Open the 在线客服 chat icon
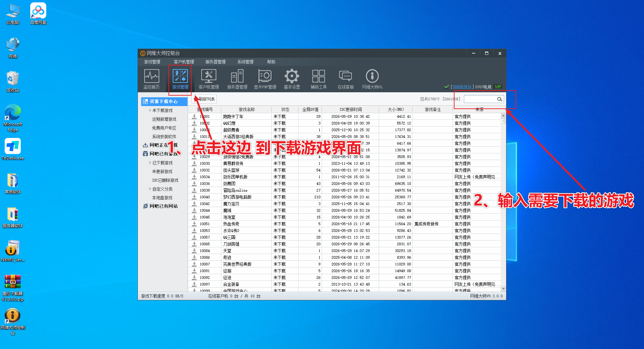The width and height of the screenshot is (644, 349). tap(345, 79)
